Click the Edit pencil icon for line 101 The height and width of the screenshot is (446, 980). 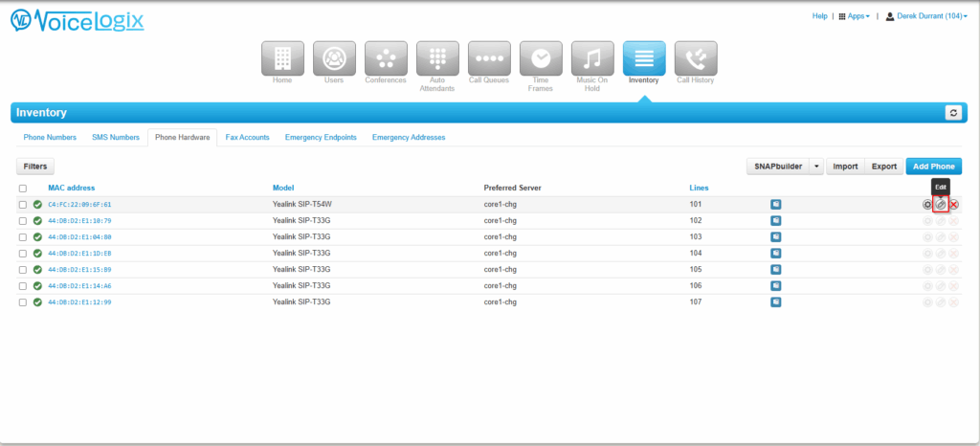[x=941, y=204]
